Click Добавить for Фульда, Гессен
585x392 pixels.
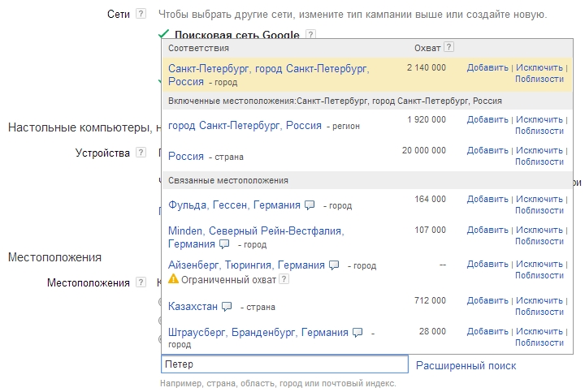487,199
